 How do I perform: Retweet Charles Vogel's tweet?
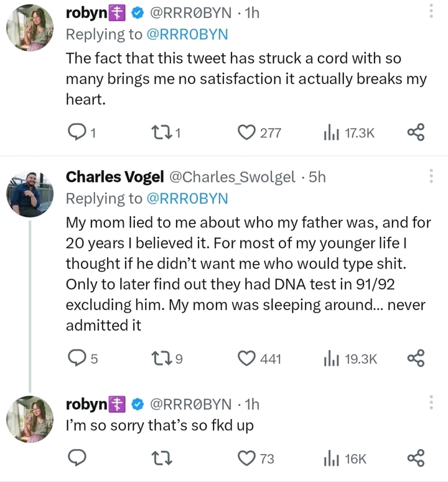[x=161, y=358]
